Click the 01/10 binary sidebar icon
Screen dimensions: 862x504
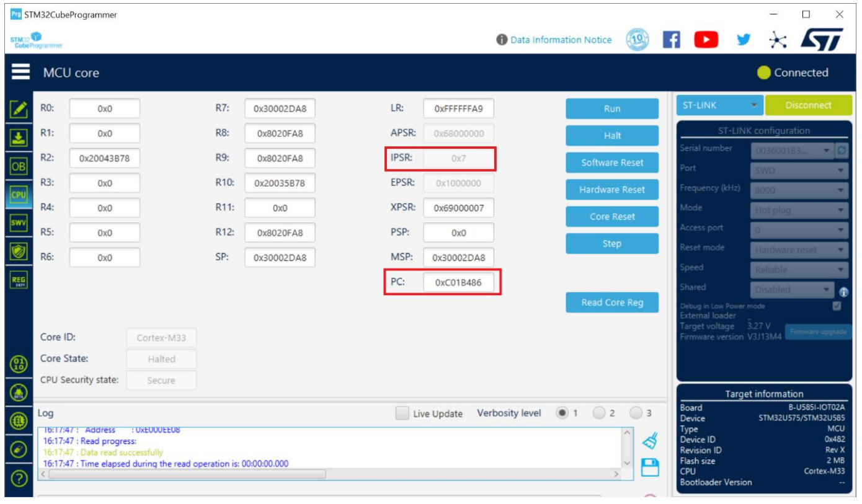point(19,364)
